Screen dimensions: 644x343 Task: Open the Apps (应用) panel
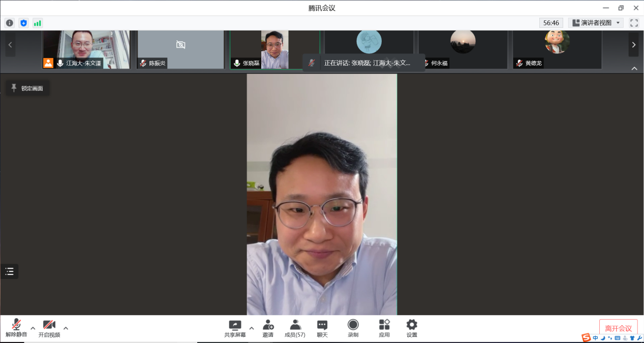coord(384,328)
